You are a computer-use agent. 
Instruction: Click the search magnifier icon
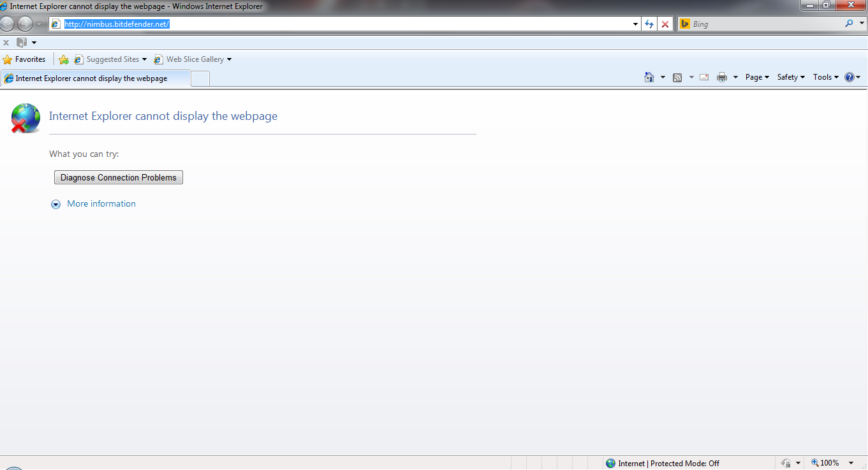[x=848, y=24]
